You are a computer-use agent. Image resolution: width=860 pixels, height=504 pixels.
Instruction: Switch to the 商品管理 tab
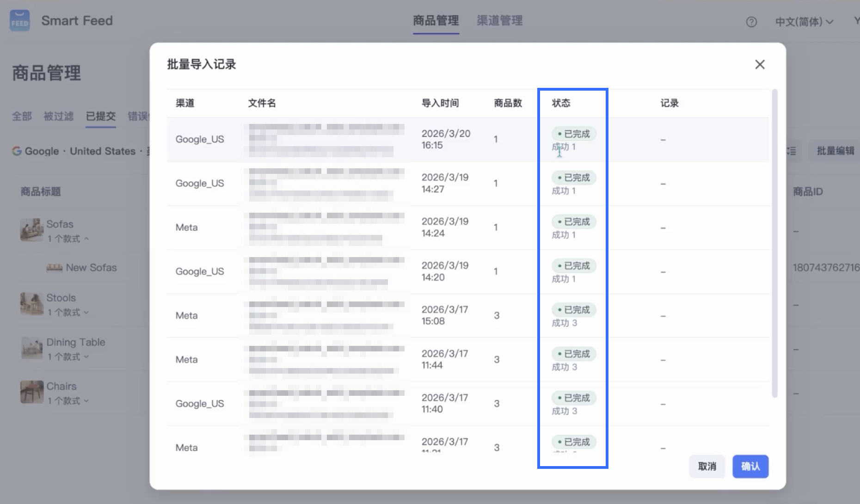pos(436,21)
